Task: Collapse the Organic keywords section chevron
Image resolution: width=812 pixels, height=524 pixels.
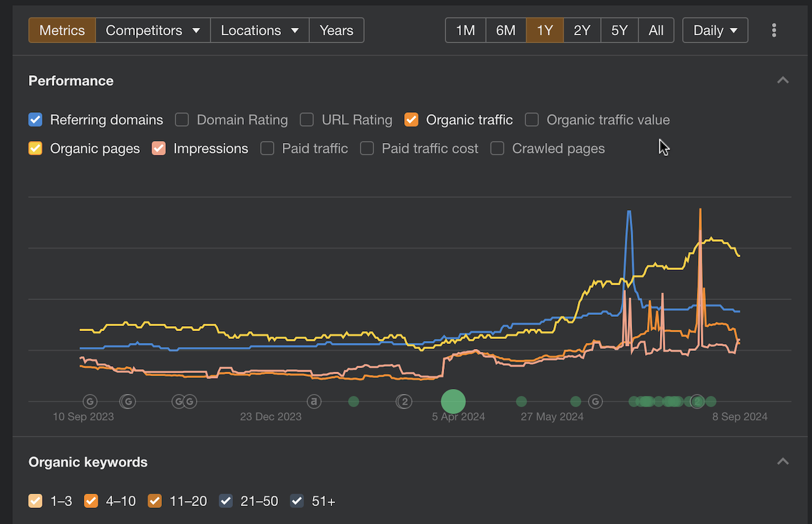Action: tap(782, 462)
